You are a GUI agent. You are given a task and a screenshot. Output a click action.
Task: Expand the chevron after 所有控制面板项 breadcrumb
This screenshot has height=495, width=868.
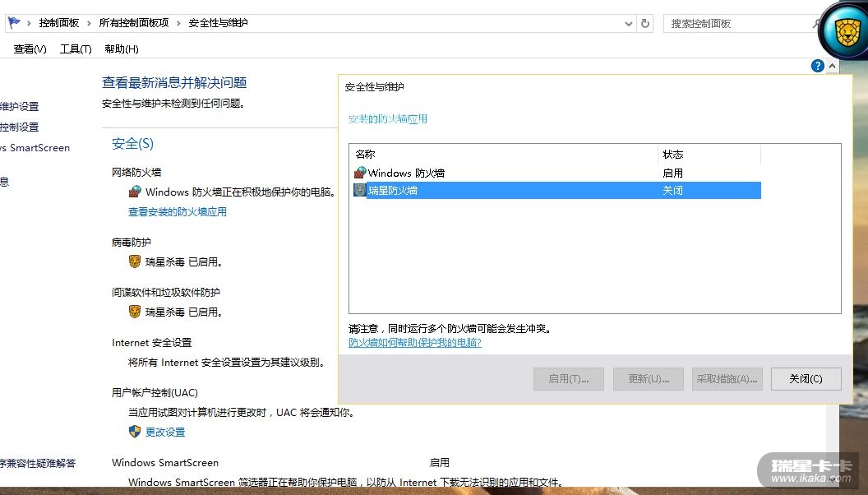[x=178, y=23]
